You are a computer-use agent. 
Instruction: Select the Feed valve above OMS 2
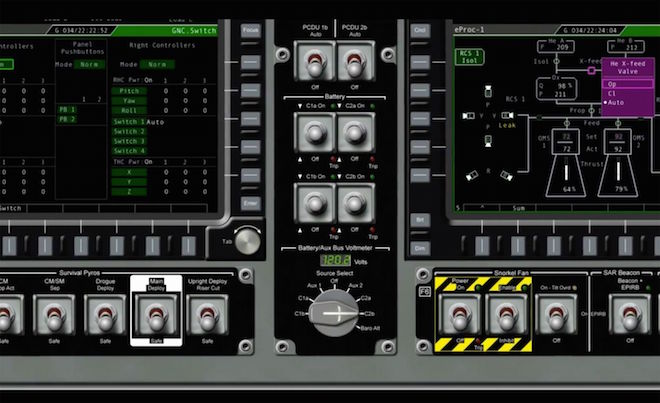618,123
